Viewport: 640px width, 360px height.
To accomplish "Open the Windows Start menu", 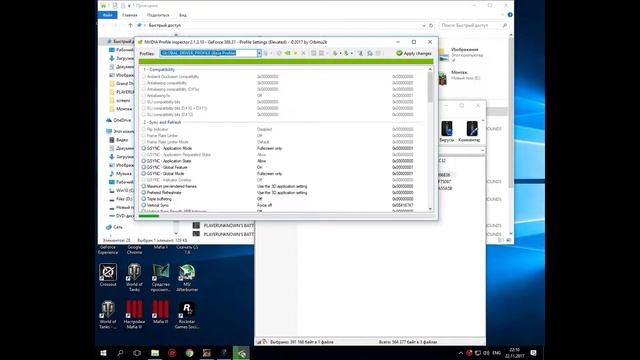I will (103, 353).
